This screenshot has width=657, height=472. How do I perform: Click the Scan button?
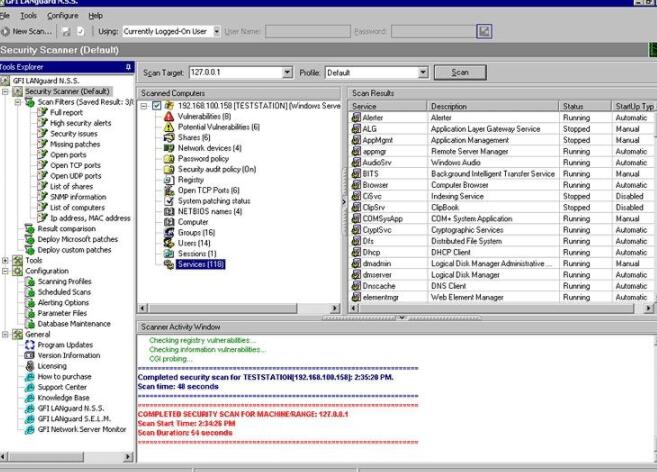click(460, 72)
